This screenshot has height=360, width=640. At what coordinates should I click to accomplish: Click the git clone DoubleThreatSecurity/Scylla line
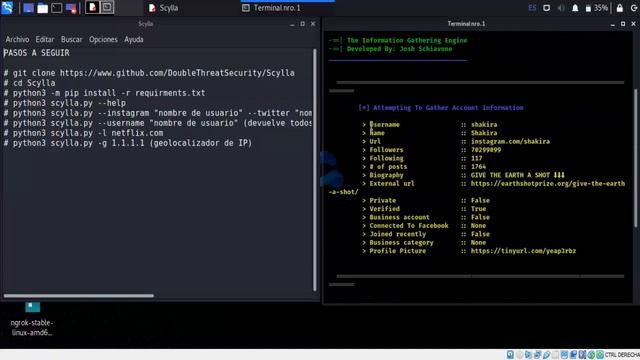coord(149,73)
